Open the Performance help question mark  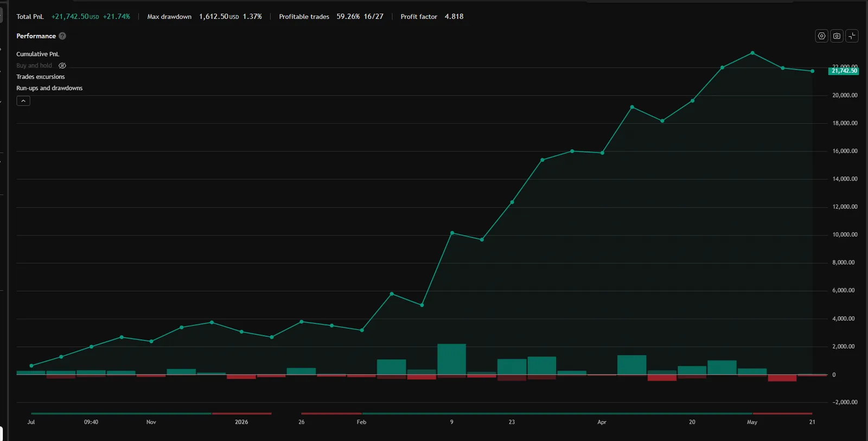[x=62, y=36]
